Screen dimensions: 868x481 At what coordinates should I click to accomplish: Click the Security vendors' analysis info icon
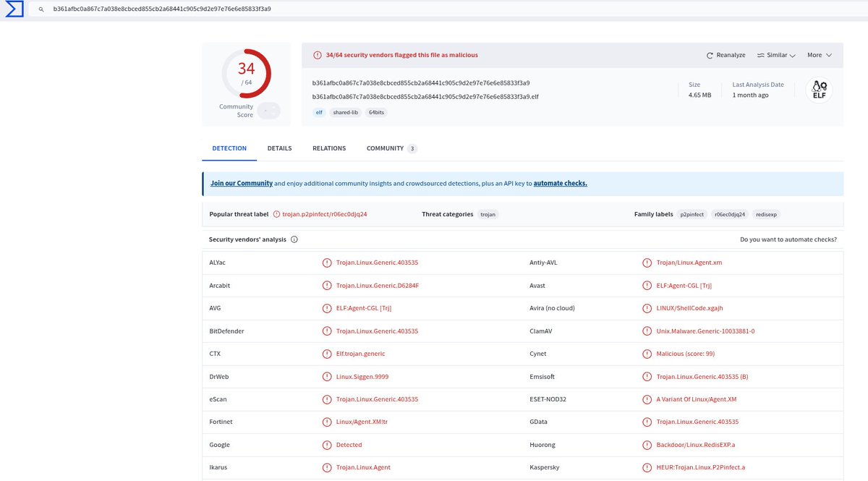294,239
